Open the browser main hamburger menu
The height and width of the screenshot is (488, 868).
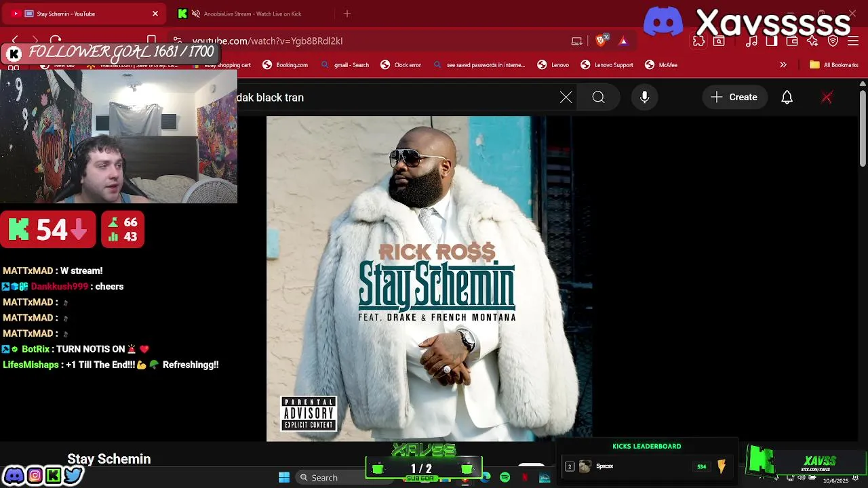point(853,41)
